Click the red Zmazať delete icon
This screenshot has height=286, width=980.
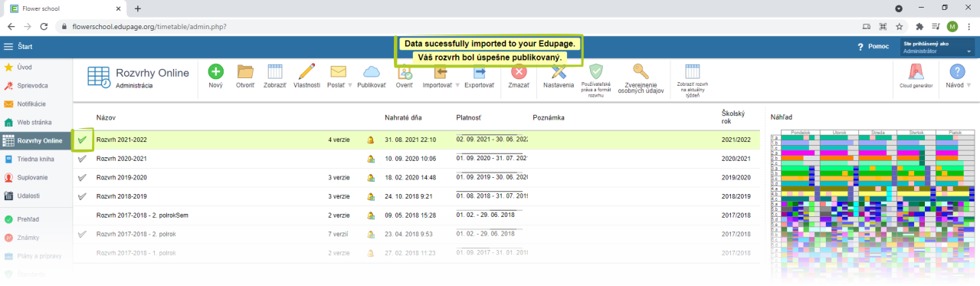[519, 72]
